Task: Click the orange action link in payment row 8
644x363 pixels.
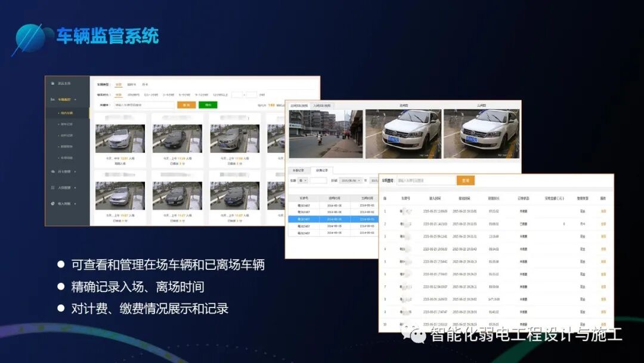Action: pos(603,299)
